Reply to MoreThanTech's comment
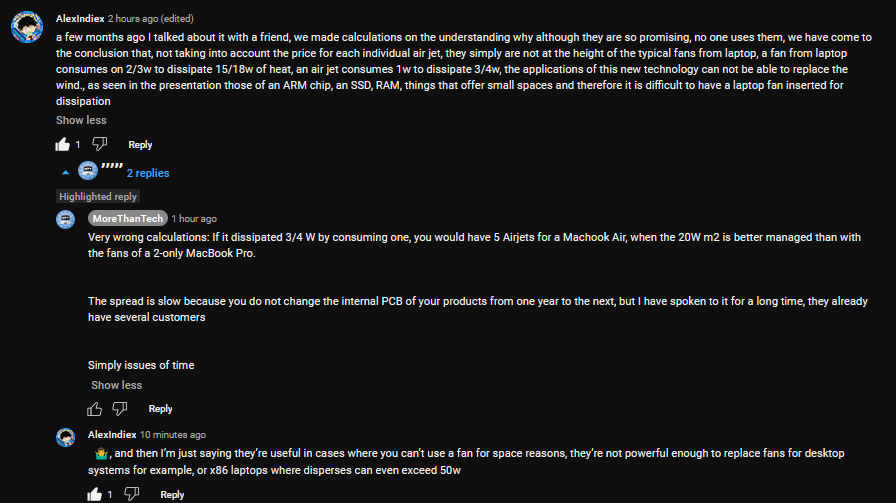 coord(160,409)
